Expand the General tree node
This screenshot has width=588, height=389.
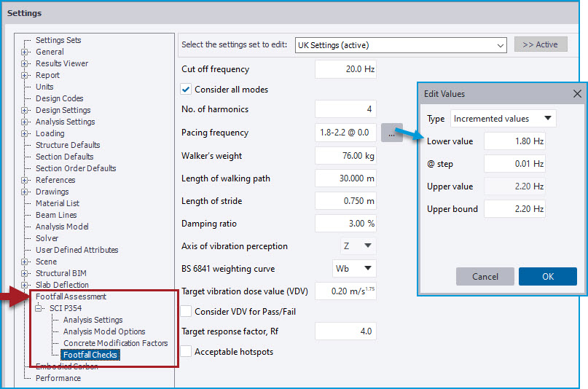click(26, 52)
